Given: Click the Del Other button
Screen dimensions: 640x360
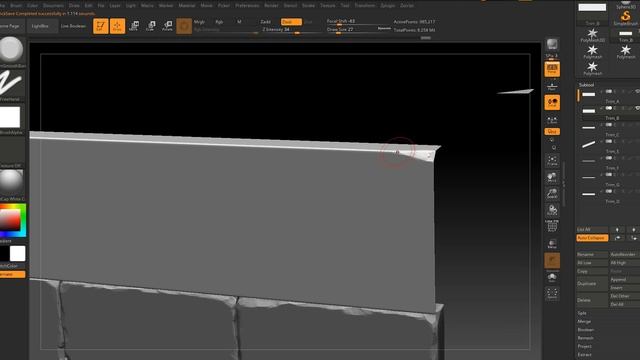Looking at the screenshot, I should pyautogui.click(x=624, y=296).
